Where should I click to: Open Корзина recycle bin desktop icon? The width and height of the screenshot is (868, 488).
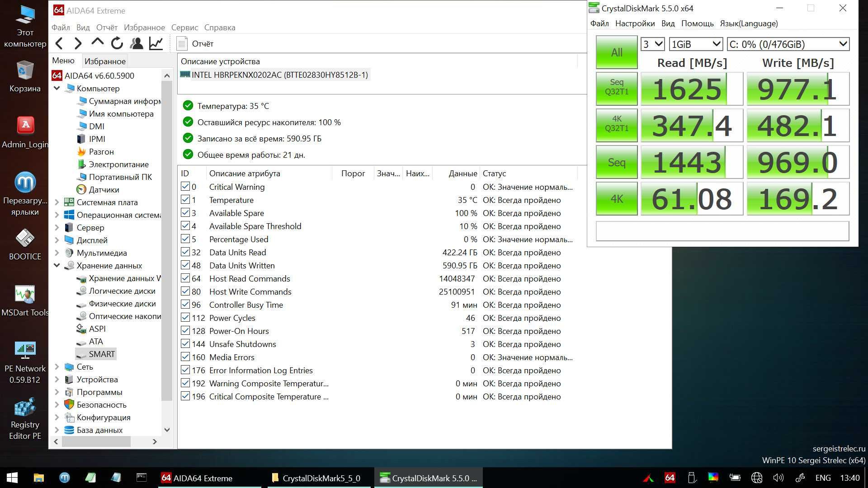(25, 77)
